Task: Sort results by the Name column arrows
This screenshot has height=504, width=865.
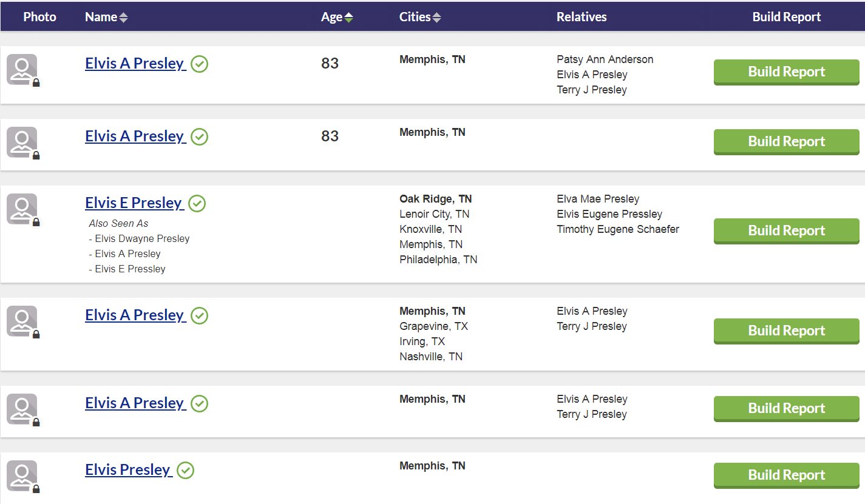Action: click(123, 18)
